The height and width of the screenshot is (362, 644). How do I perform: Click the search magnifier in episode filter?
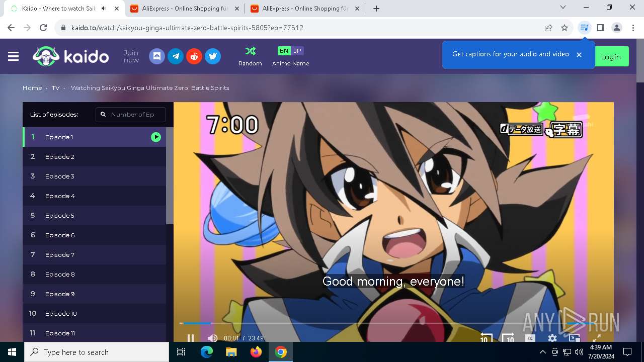point(103,115)
